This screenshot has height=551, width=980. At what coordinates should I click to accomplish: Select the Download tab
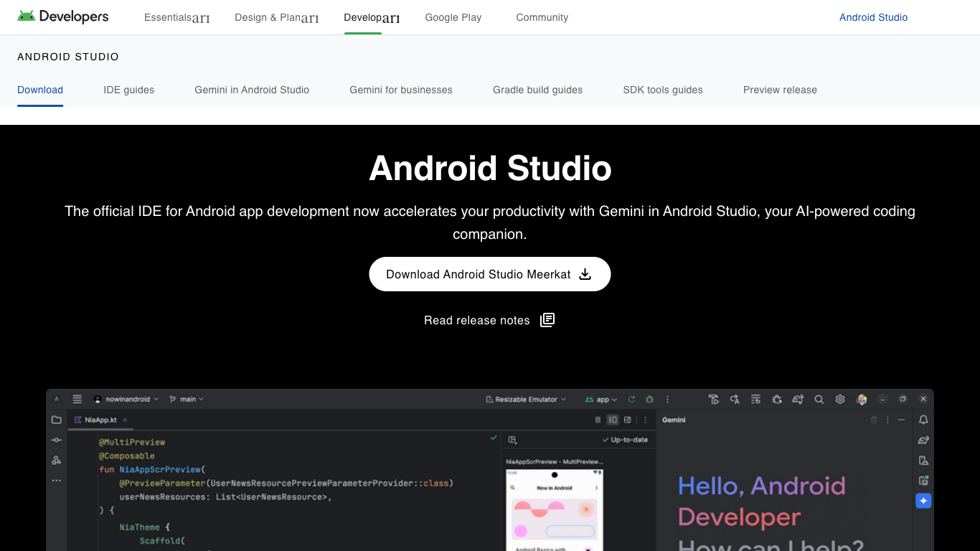(40, 90)
